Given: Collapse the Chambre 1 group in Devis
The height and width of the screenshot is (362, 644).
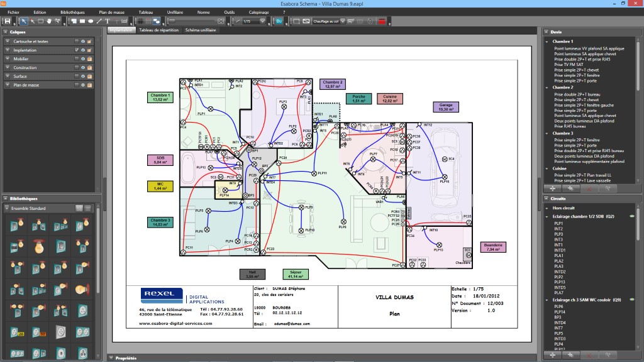Looking at the screenshot, I should [547, 41].
